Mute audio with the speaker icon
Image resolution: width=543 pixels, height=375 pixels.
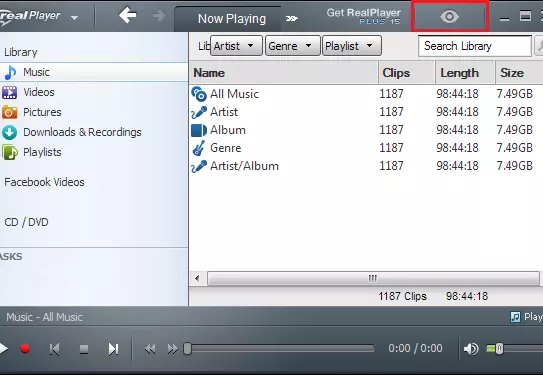point(471,349)
